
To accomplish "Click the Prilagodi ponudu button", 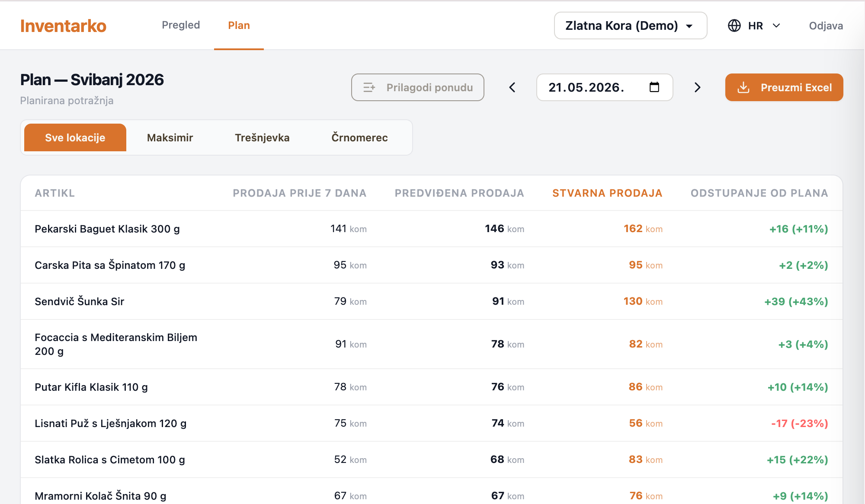I will coord(417,87).
